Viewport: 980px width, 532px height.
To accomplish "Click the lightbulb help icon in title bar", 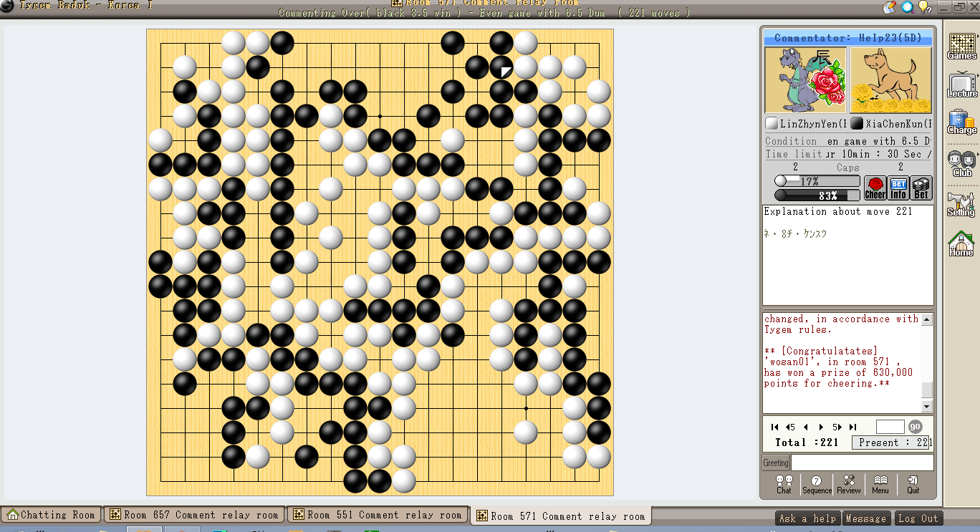I will pos(925,7).
